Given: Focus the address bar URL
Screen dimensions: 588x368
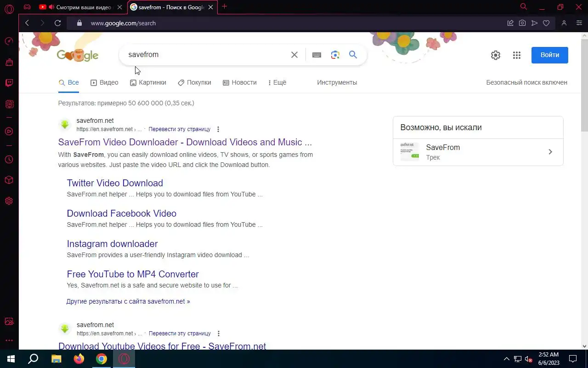Looking at the screenshot, I should pos(123,23).
